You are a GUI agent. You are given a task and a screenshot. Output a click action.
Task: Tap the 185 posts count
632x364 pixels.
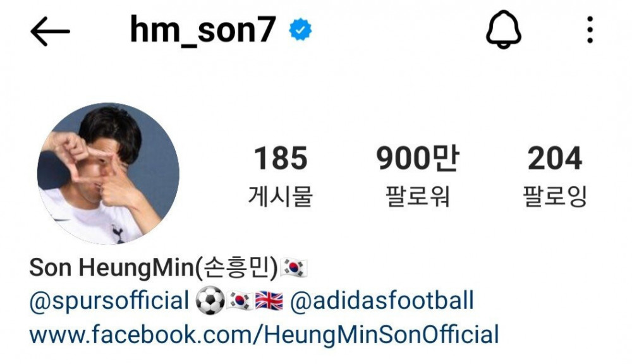[281, 158]
